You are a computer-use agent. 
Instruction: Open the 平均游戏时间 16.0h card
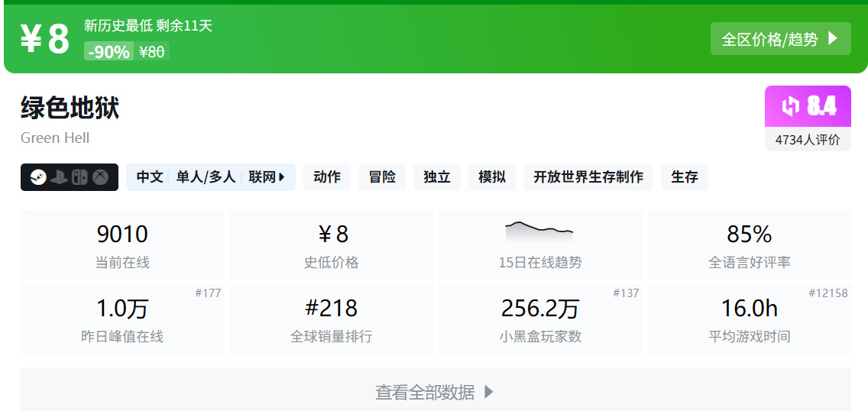[x=750, y=319]
